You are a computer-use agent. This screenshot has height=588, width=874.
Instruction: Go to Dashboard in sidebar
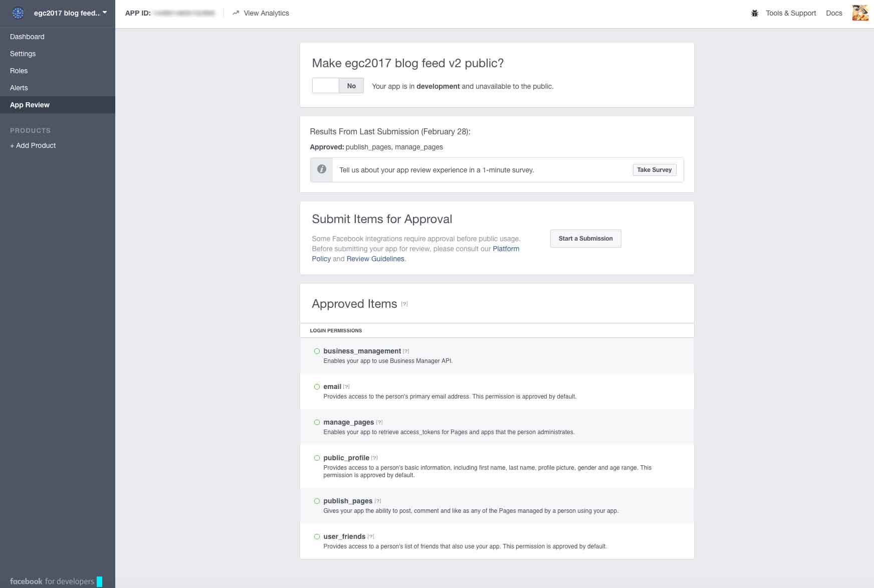27,37
